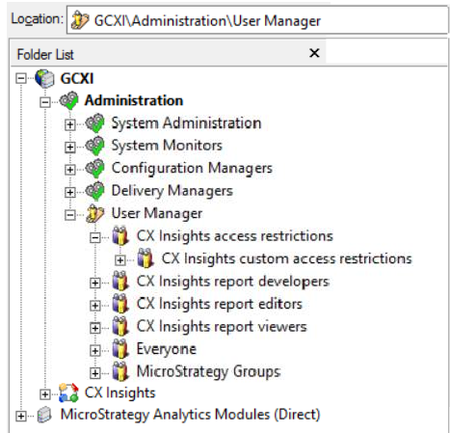Click the CX Insights project icon
Screen dimensions: 450x433
tap(69, 393)
